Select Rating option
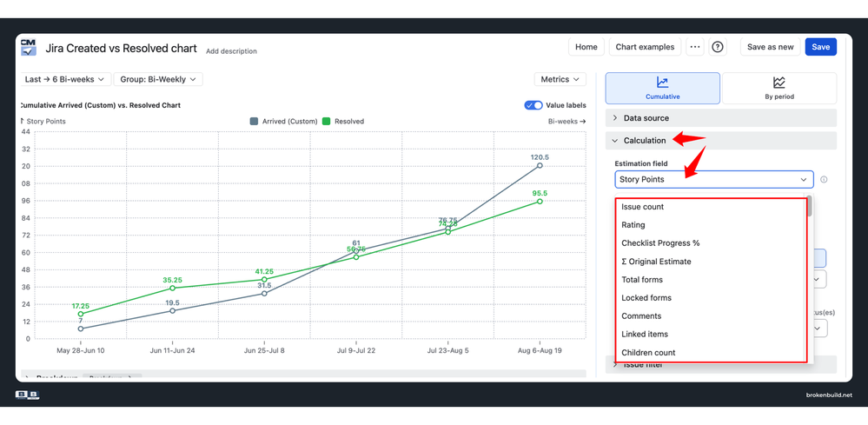Viewport: 868px width, 425px height. (x=710, y=225)
